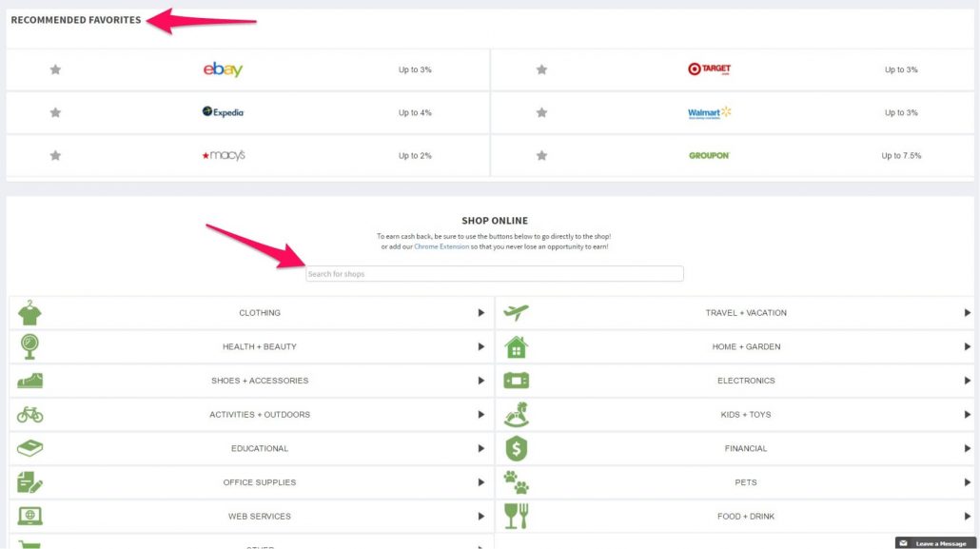The width and height of the screenshot is (980, 549).
Task: Expand the Electronics category arrow
Action: coord(968,381)
